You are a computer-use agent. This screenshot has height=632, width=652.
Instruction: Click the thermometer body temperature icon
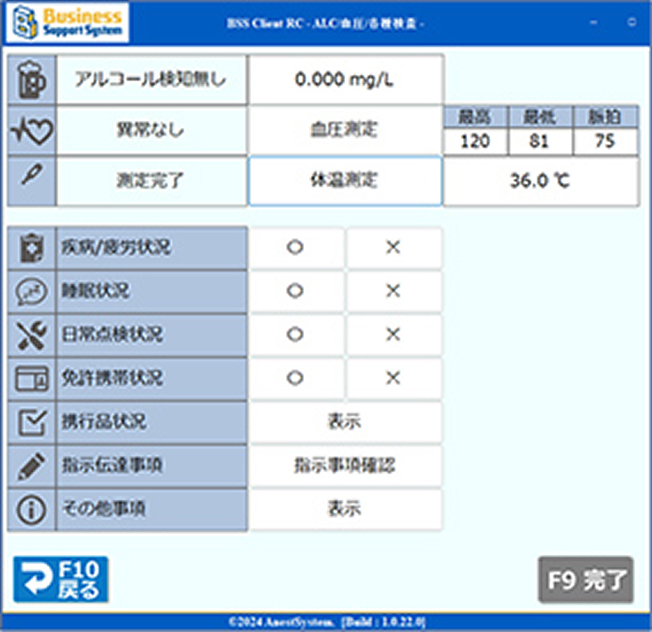(x=32, y=175)
